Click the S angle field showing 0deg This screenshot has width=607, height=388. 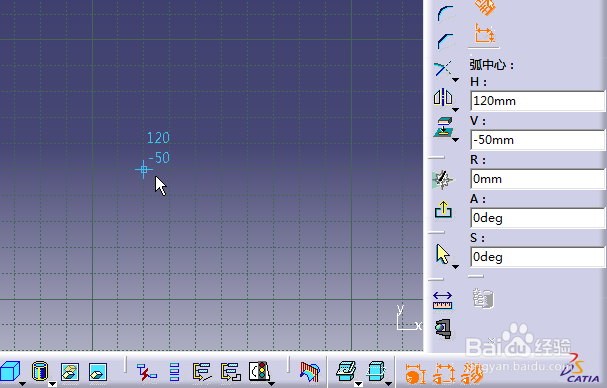538,257
